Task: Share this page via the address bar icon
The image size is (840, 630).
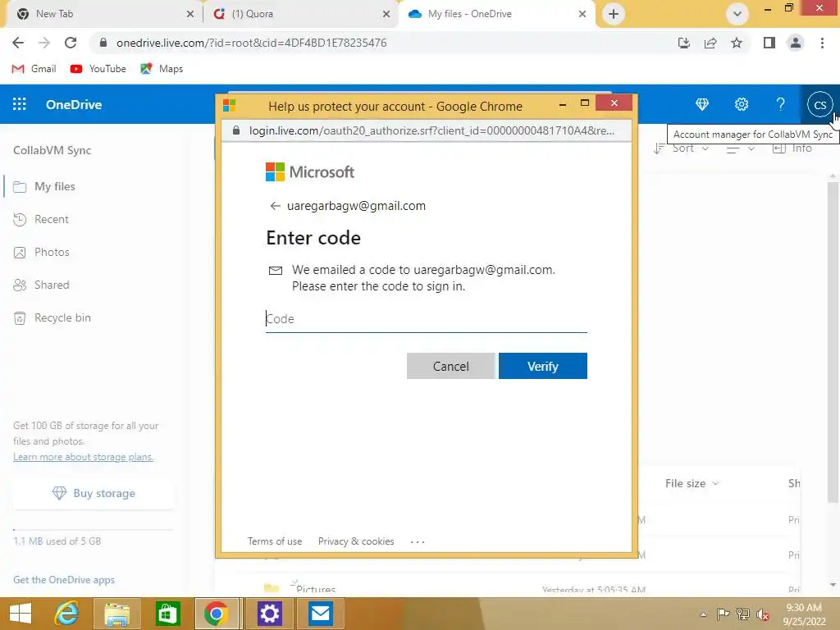Action: tap(710, 43)
